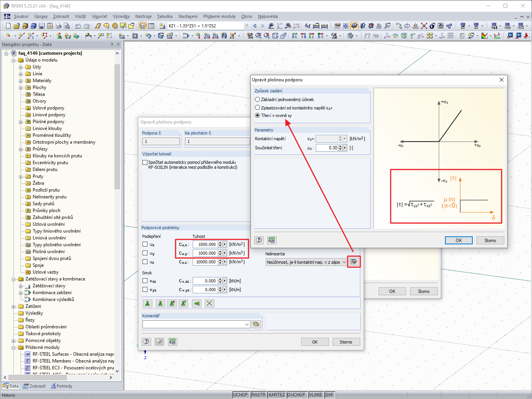Click the binoculars icon in the top toolbar

pos(308,26)
